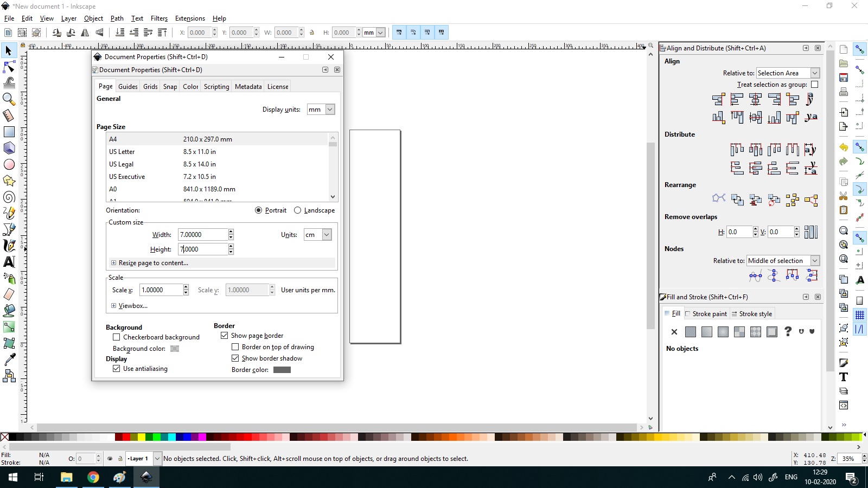Select US Legal page size
The image size is (868, 488).
218,164
